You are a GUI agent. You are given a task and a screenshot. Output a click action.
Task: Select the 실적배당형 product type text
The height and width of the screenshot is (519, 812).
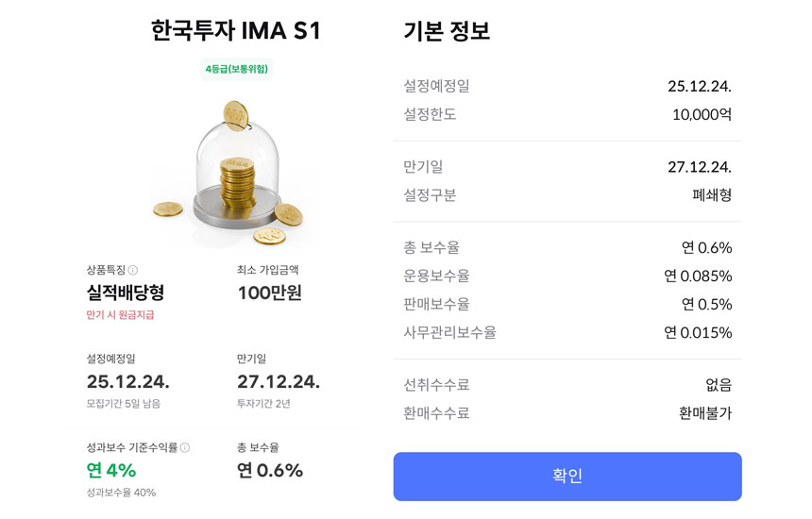[x=125, y=293]
